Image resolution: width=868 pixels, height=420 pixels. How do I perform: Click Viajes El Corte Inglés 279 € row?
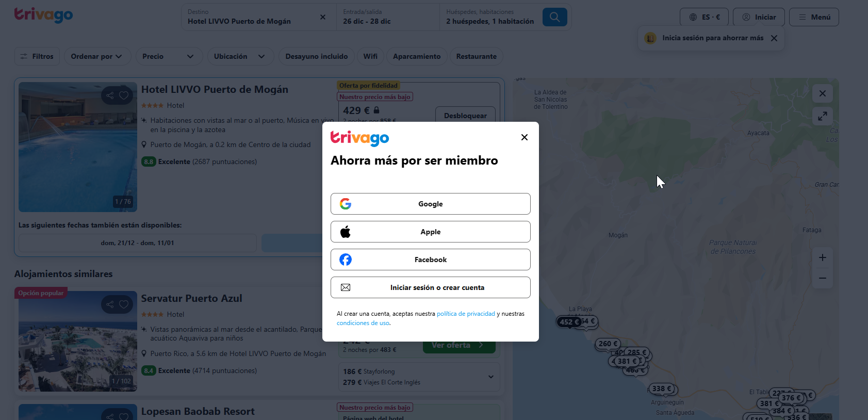coord(382,382)
